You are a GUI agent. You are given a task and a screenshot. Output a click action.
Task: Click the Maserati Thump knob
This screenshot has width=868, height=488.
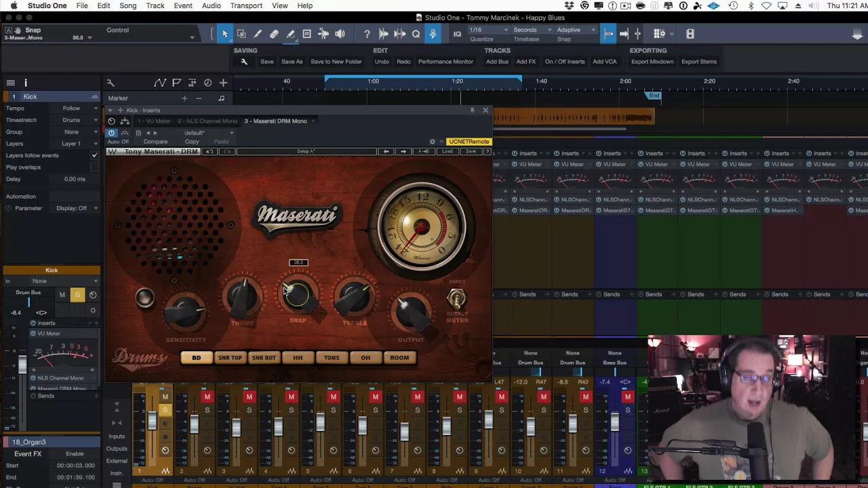242,296
